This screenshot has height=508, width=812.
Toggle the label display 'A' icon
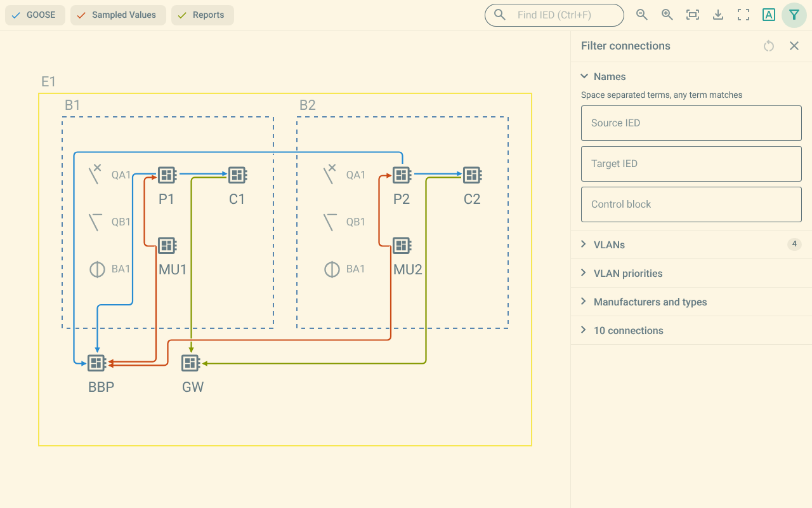tap(769, 15)
